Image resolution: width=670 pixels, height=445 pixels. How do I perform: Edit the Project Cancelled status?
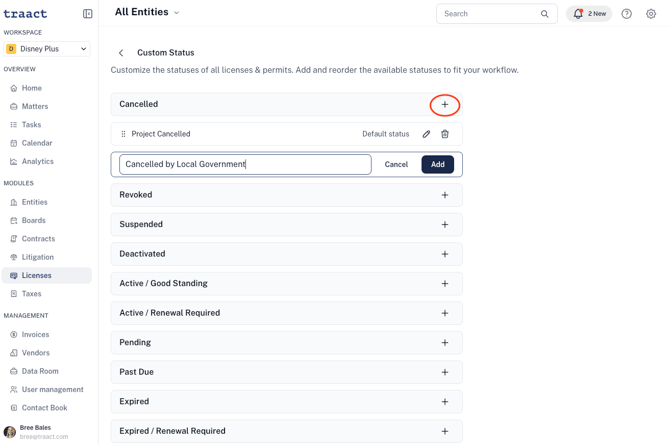pyautogui.click(x=426, y=134)
